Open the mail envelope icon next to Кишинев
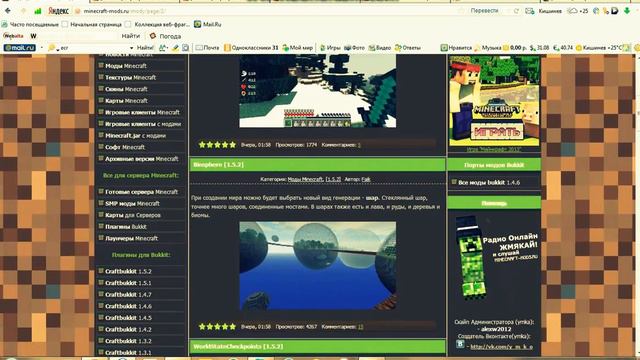 [x=530, y=11]
